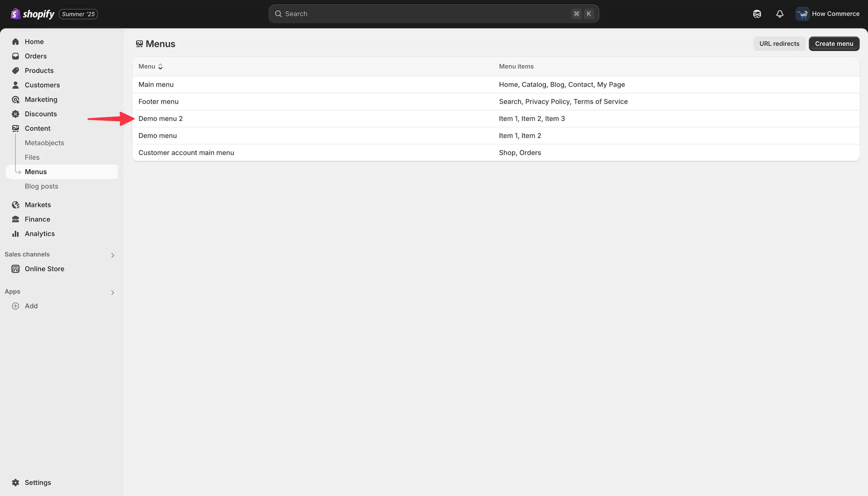Open Customers in sidebar
The height and width of the screenshot is (496, 868).
62,85
